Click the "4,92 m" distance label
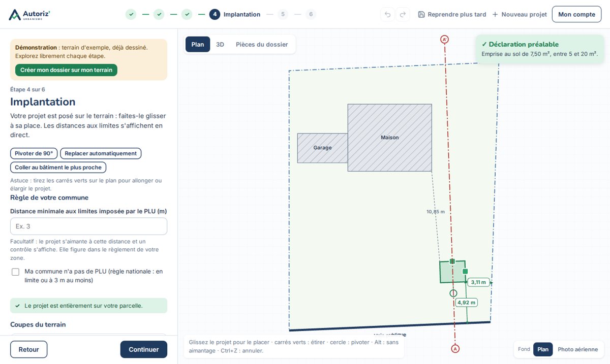The width and height of the screenshot is (610, 364). [x=466, y=303]
